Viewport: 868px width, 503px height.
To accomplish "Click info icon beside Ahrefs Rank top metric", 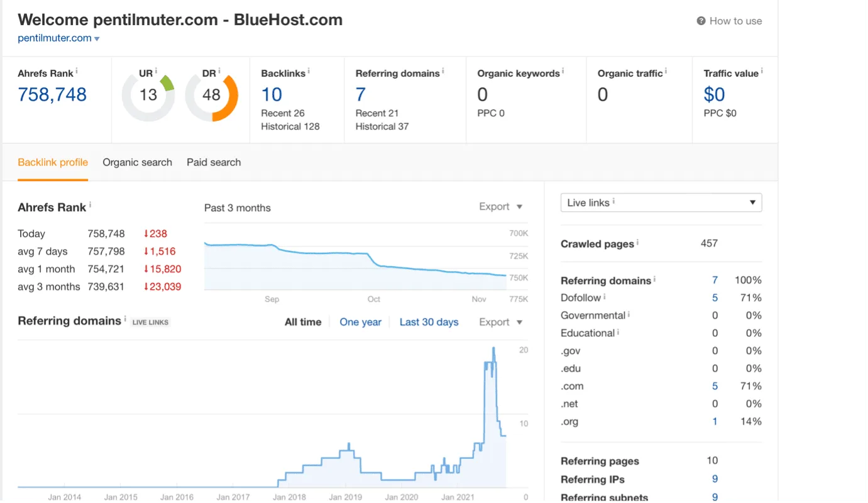I will [77, 71].
